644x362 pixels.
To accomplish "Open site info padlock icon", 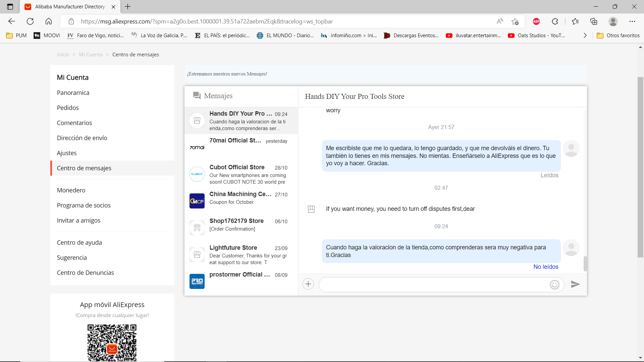I will pos(71,21).
